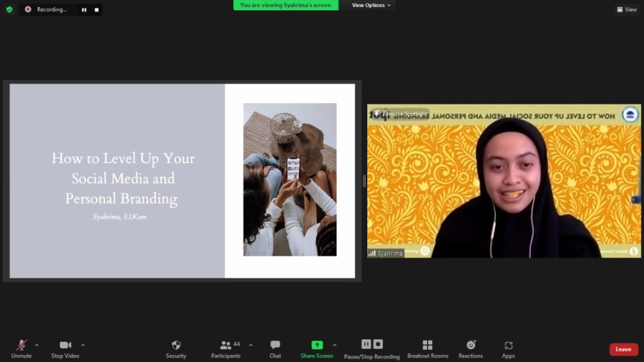
Task: Stop the recording from top-left indicator
Action: point(96,10)
